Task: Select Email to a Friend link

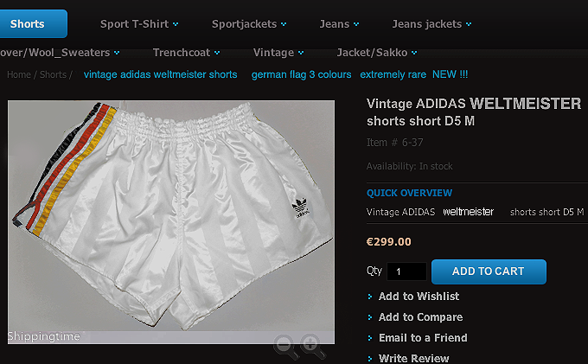Action: click(x=423, y=338)
